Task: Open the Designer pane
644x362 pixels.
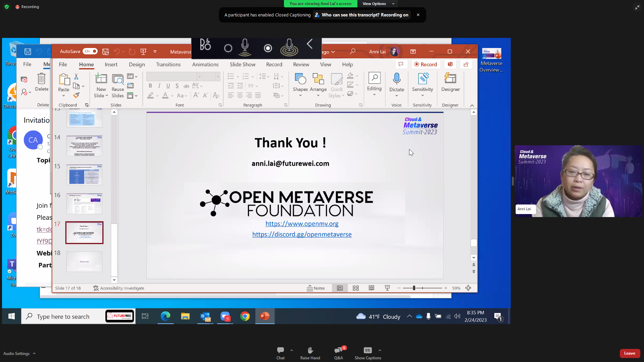Action: coord(450,82)
